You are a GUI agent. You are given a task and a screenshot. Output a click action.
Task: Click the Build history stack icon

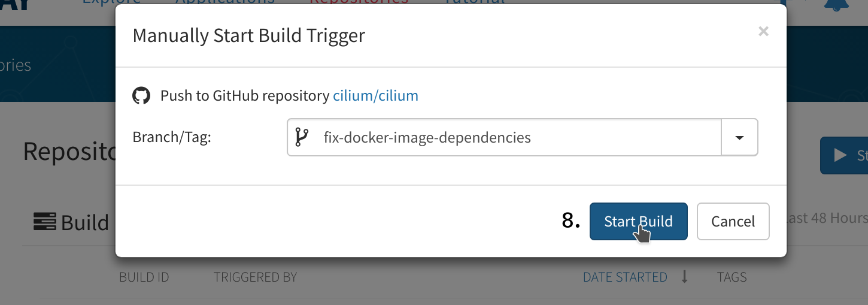pyautogui.click(x=44, y=222)
